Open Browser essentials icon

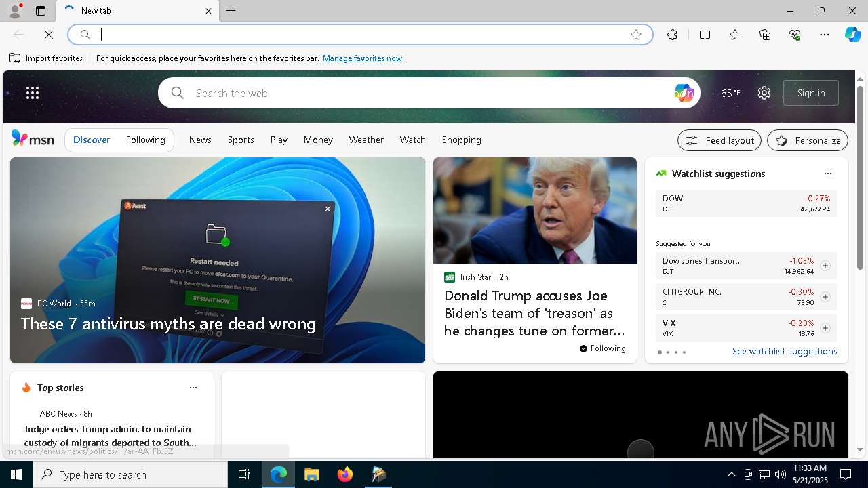[x=795, y=35]
